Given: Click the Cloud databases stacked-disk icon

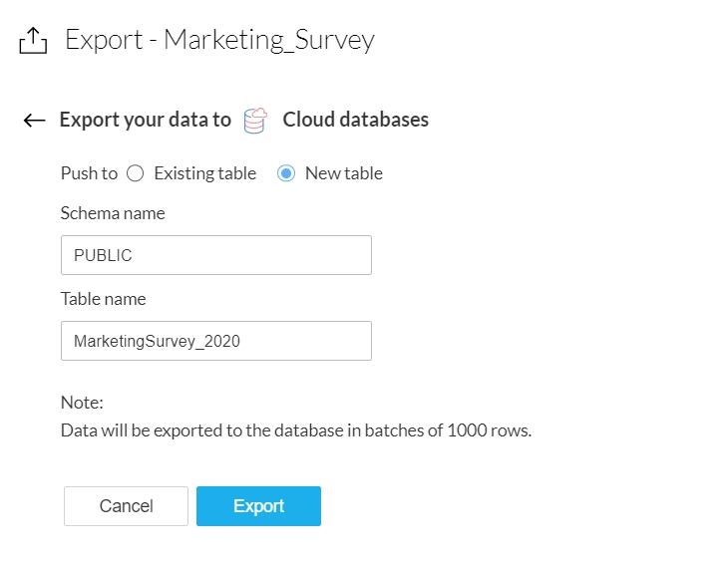Looking at the screenshot, I should pyautogui.click(x=256, y=121).
